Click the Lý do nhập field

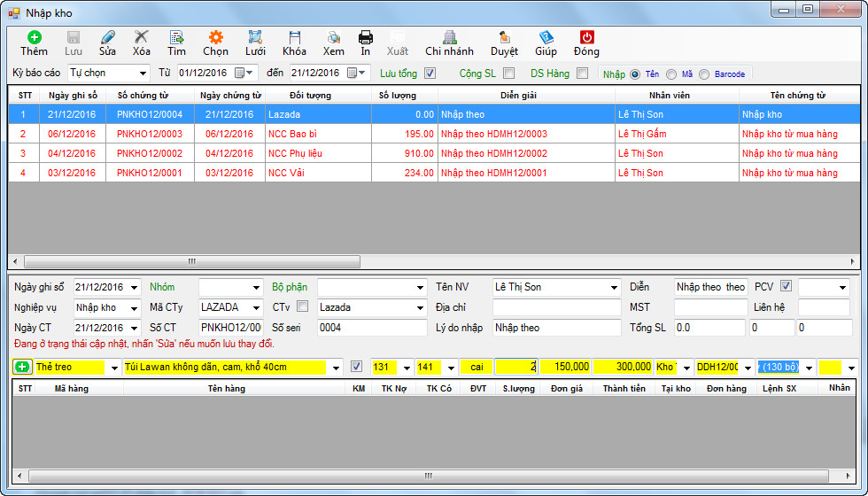click(x=557, y=327)
